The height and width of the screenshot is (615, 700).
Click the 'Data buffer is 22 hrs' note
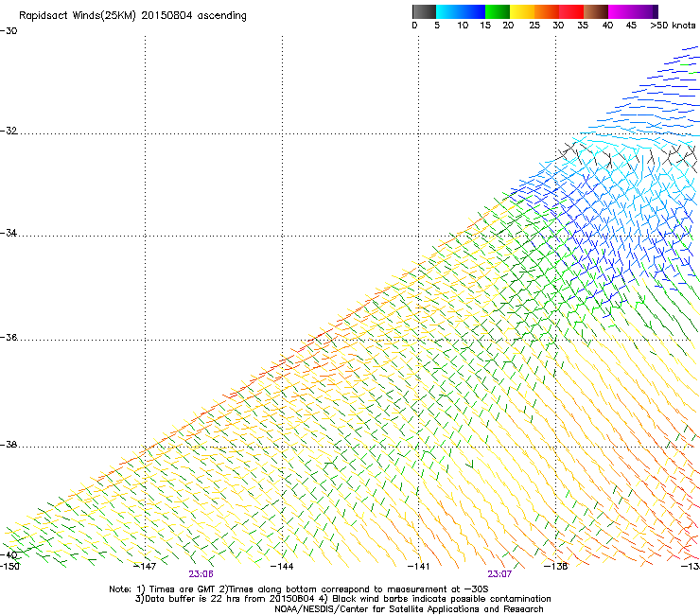pyautogui.click(x=342, y=599)
